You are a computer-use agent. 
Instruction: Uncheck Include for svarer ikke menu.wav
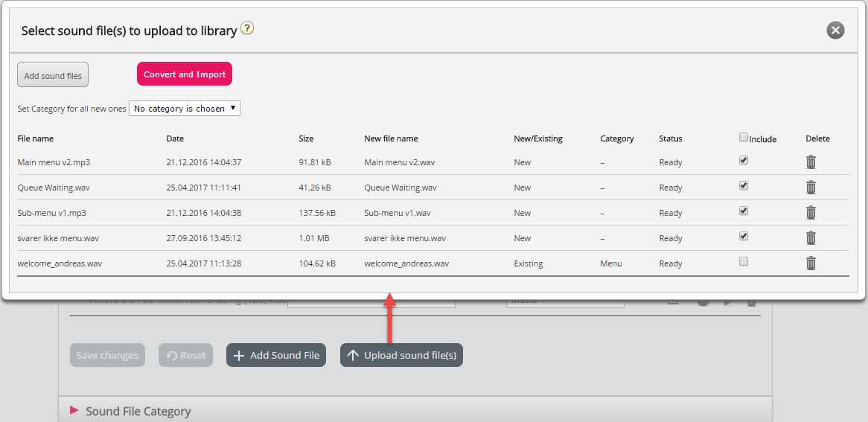click(744, 236)
